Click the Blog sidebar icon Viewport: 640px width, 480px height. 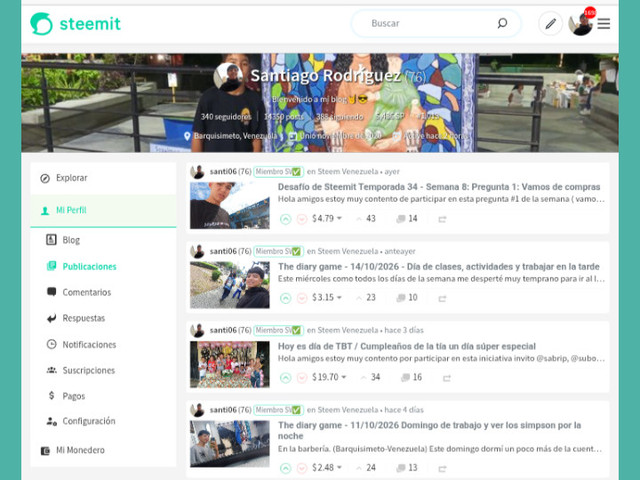click(51, 240)
